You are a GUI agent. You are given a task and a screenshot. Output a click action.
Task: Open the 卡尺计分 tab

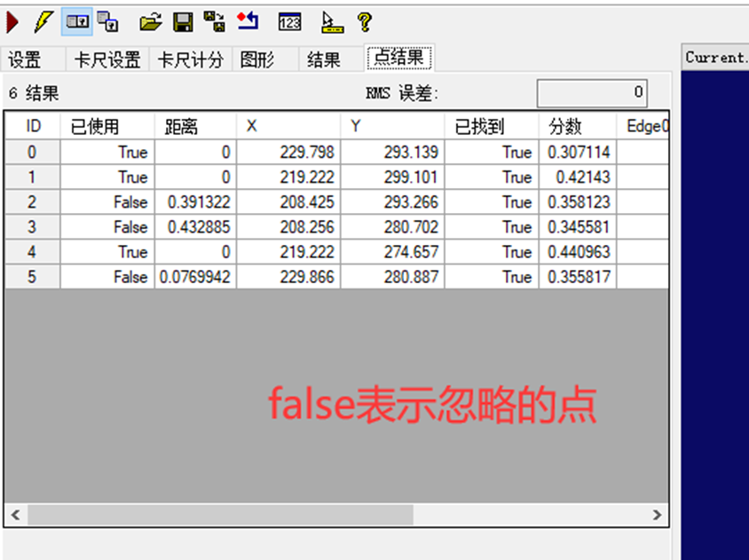[x=191, y=59]
